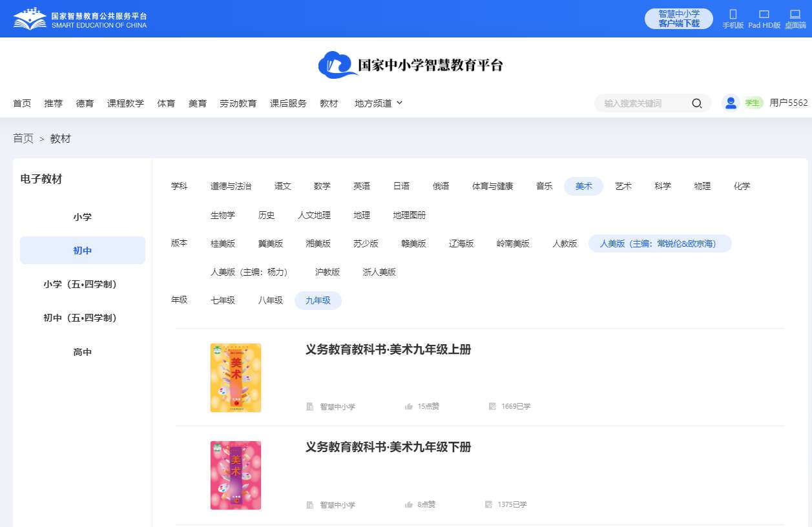Click the like icon for 九年级上册
The width and height of the screenshot is (812, 527).
[x=409, y=406]
